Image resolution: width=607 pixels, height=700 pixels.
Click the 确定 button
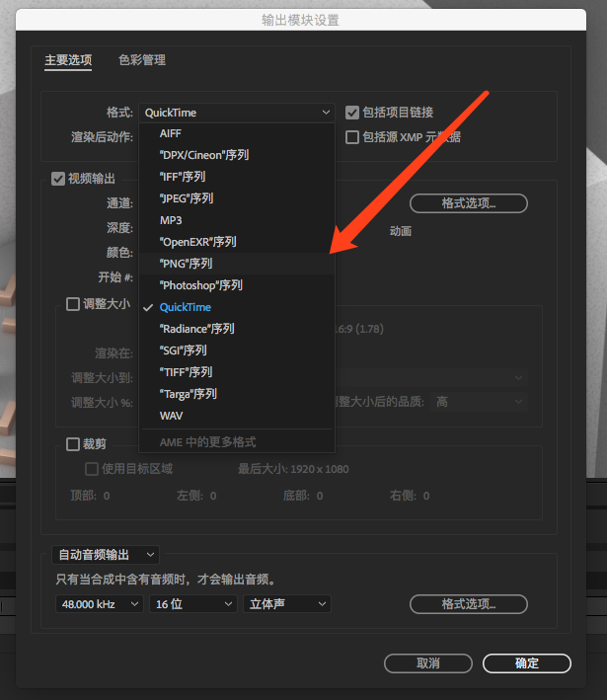527,663
